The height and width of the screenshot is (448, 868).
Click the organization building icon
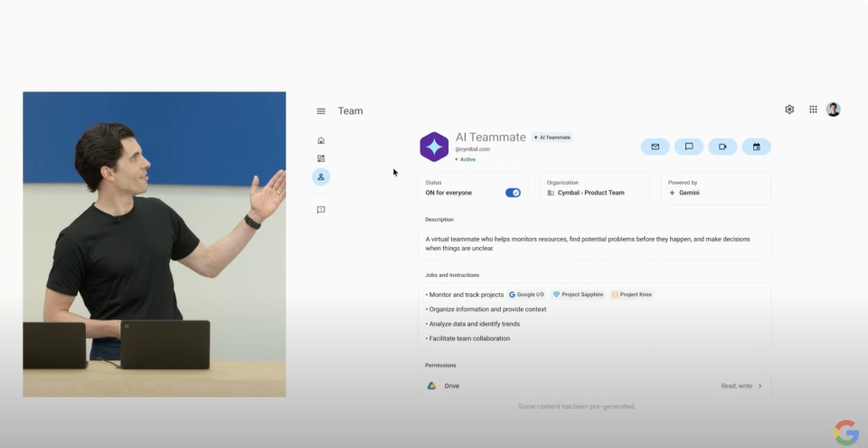pyautogui.click(x=551, y=193)
